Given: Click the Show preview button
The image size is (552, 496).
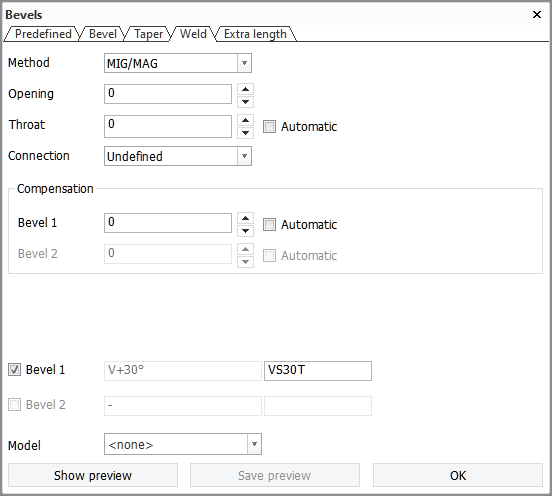Looking at the screenshot, I should click(93, 475).
